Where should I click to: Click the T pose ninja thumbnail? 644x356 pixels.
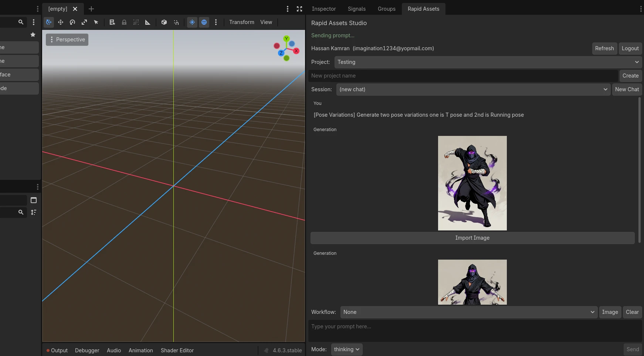tap(472, 282)
